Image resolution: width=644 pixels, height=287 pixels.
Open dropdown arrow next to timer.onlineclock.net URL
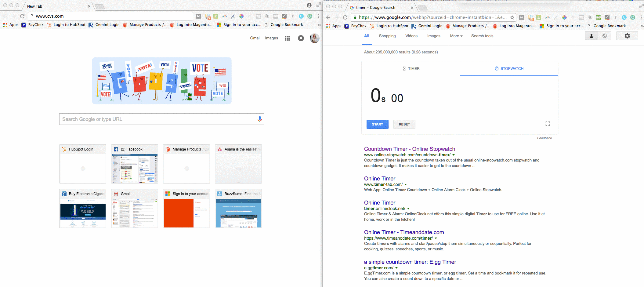(x=408, y=209)
